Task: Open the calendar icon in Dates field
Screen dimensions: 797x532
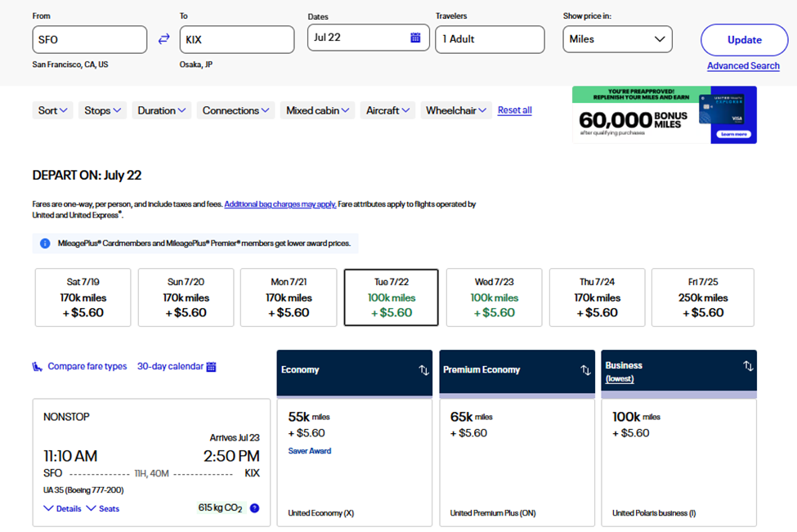Action: click(415, 38)
